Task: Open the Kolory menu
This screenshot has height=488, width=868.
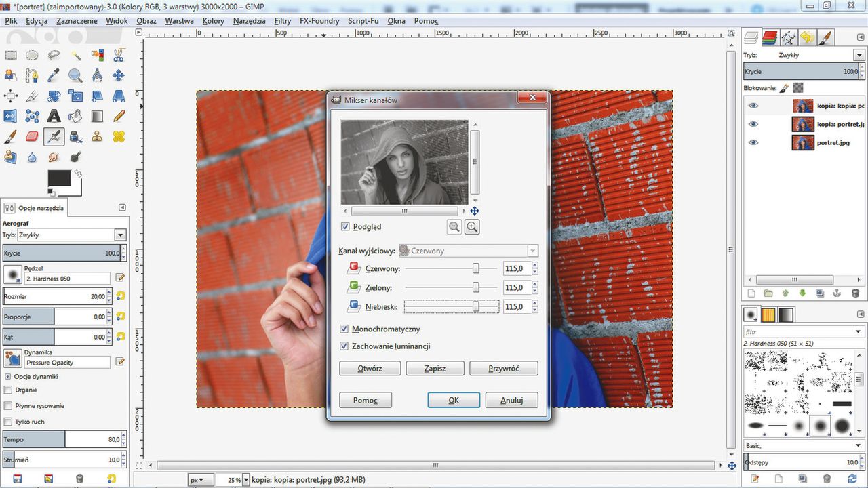Action: [x=213, y=21]
